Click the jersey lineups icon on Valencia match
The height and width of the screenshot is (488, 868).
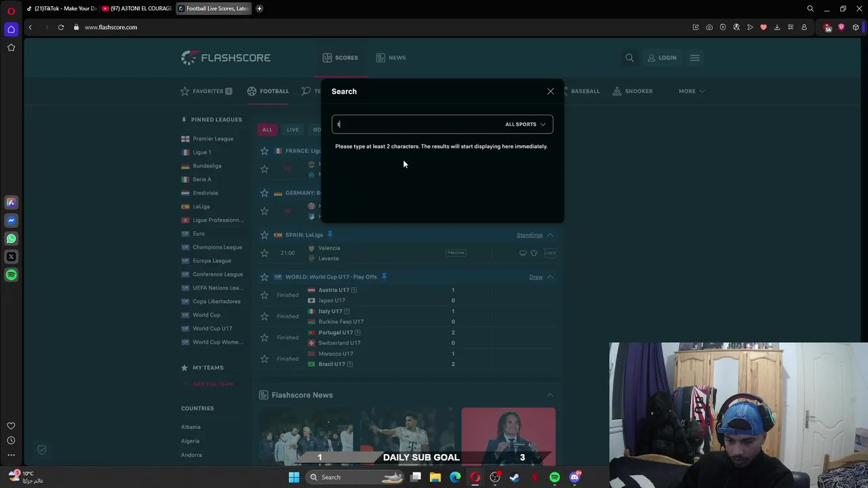534,253
